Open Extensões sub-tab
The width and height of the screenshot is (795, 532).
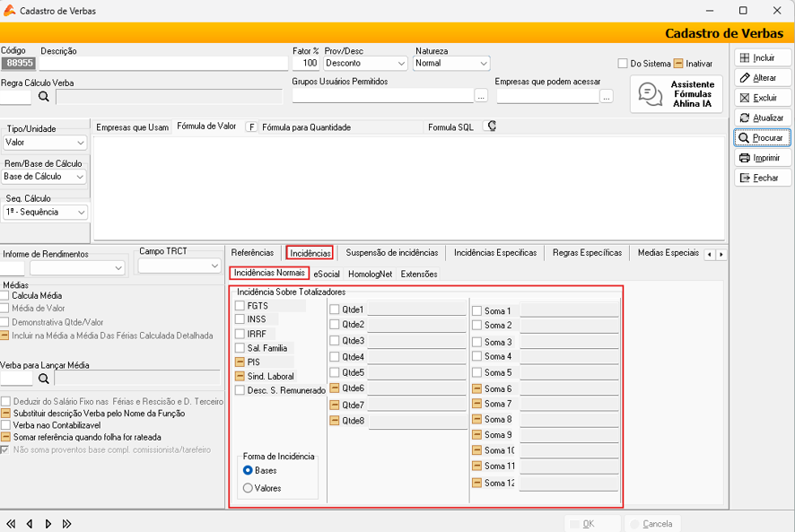419,274
